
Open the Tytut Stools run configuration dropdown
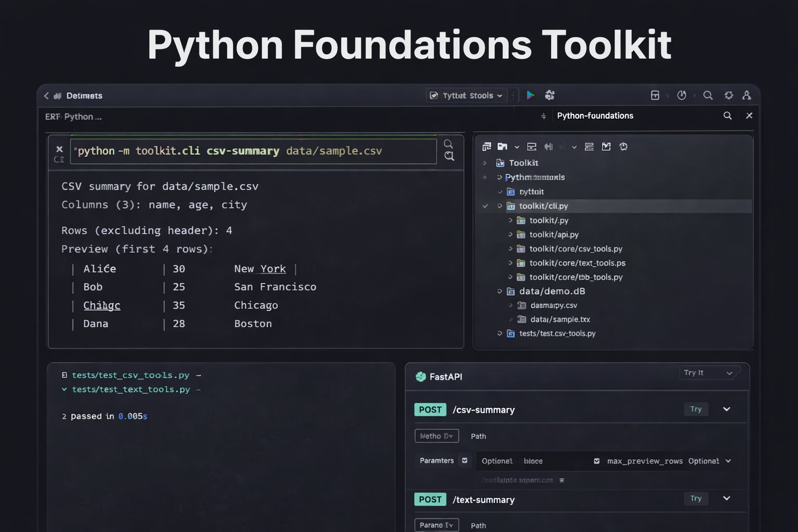click(x=466, y=95)
